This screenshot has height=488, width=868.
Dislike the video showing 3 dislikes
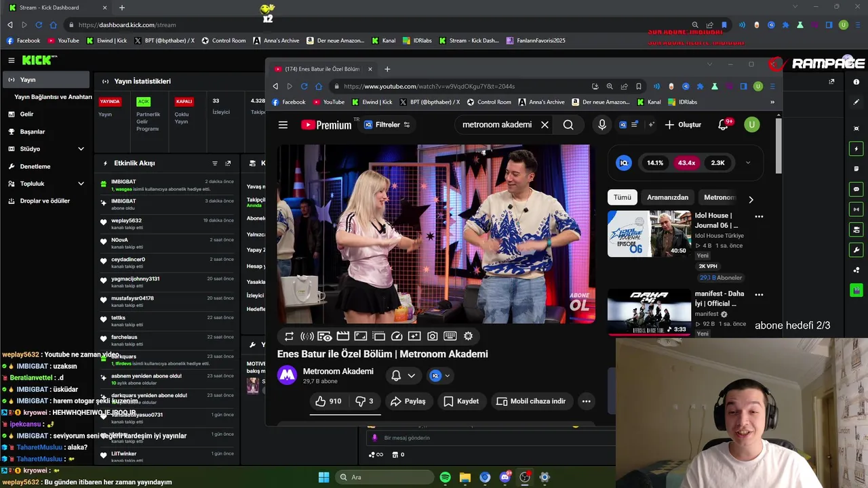[365, 401]
